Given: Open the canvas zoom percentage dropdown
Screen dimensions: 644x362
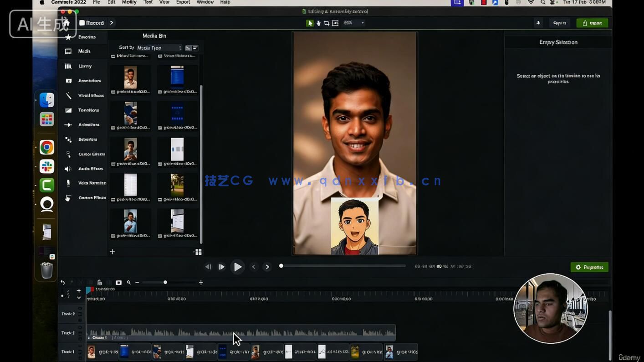Looking at the screenshot, I should pos(354,23).
